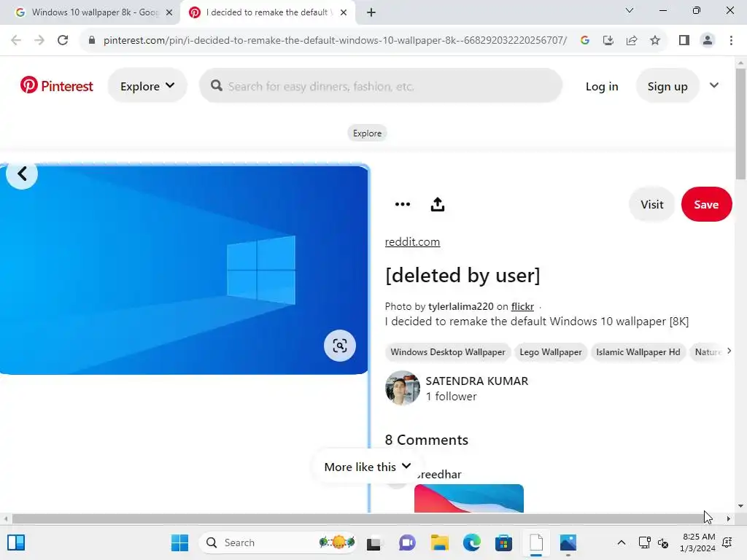Screen dimensions: 747x560
Task: Open the Explore dropdown menu
Action: click(x=147, y=86)
